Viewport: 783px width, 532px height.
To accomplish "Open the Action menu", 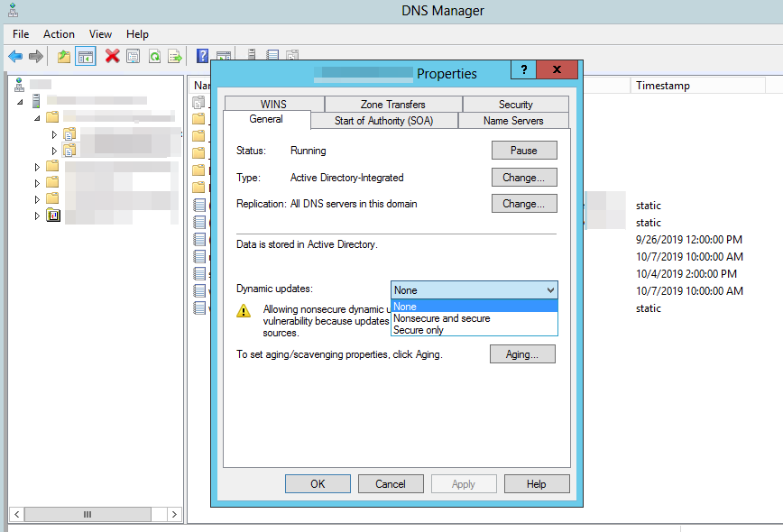I will [x=59, y=34].
